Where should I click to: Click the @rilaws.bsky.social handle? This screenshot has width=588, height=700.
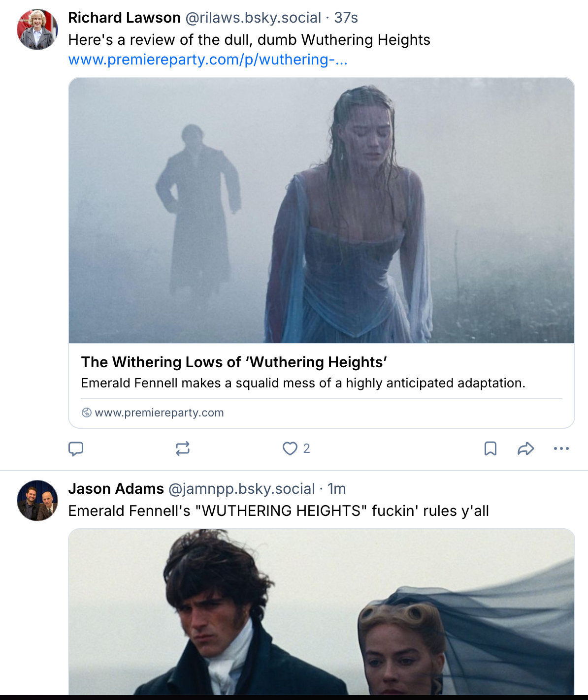pos(253,18)
